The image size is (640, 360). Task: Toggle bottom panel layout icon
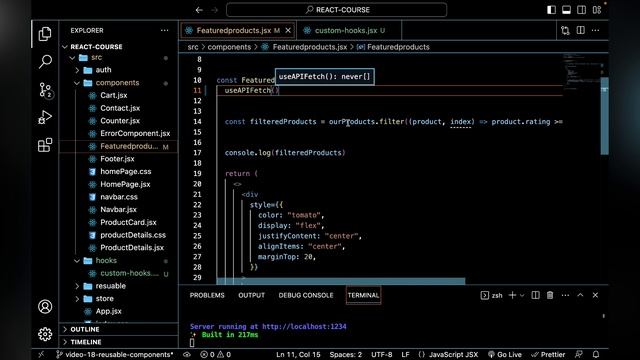(566, 10)
